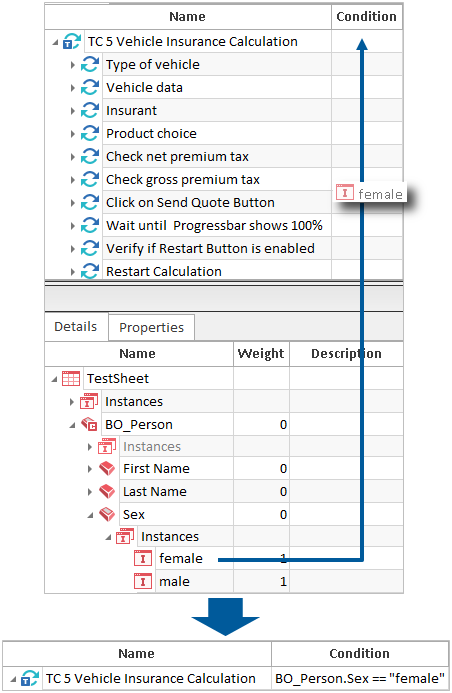
Task: Expand the Insurant test step
Action: click(x=72, y=111)
